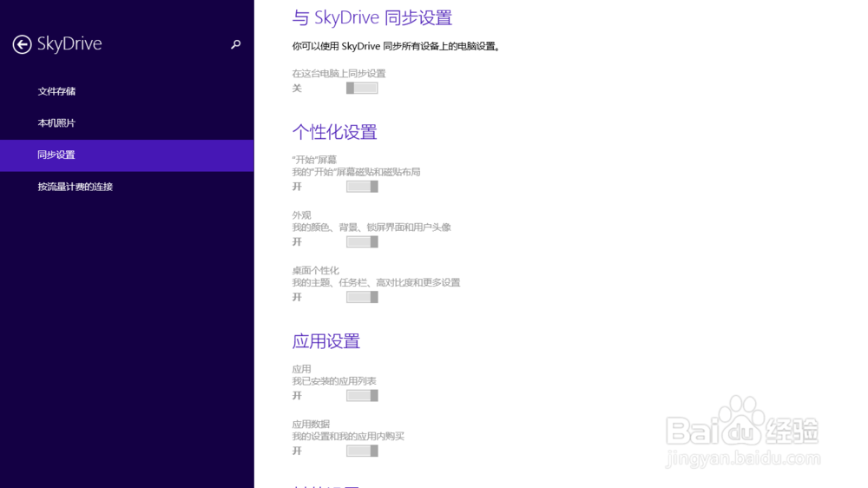Viewport: 868px width, 488px height.
Task: Turn on 在这台电脑上同步设置 switch
Action: 362,88
